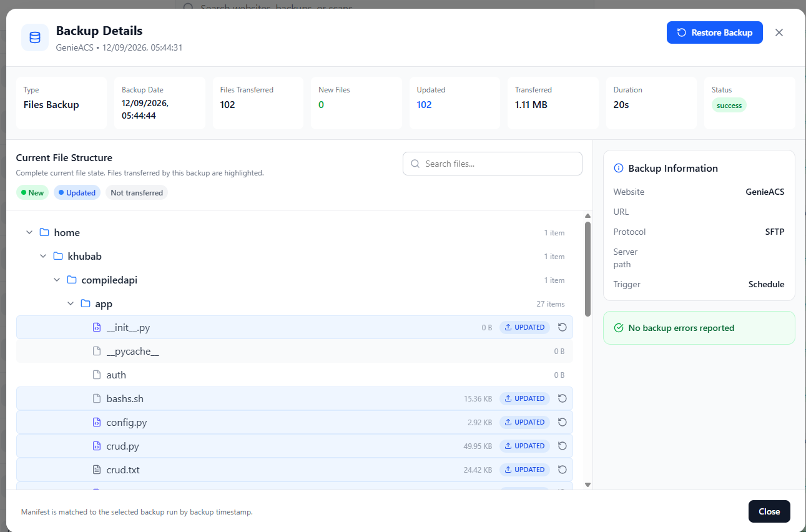
Task: Click the code file icon next to __init__.py
Action: 97,327
